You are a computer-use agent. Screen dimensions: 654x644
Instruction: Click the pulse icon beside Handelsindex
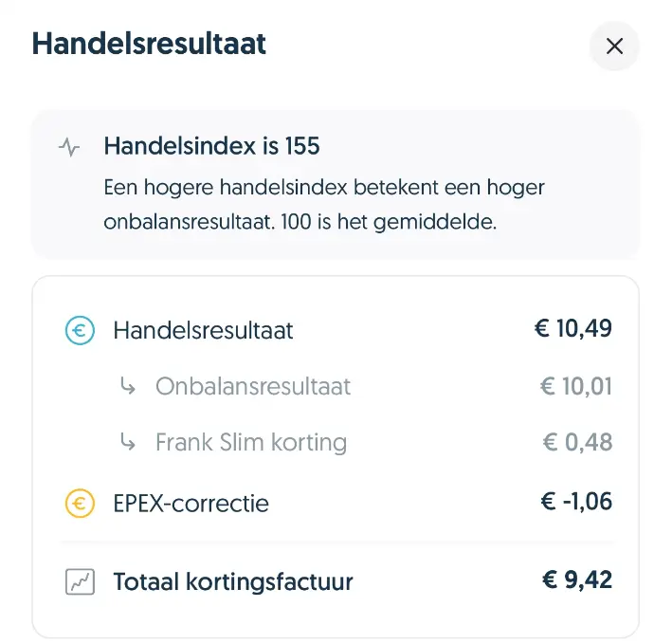[69, 147]
